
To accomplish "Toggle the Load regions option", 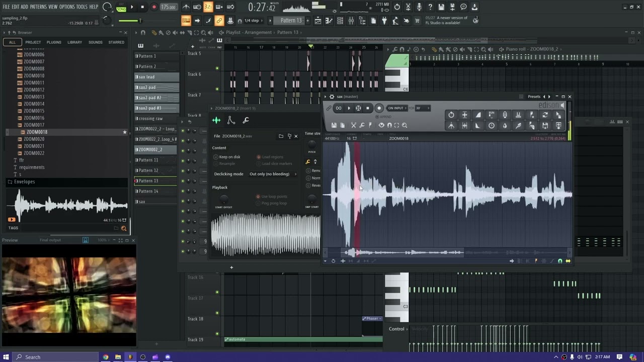I will point(270,157).
